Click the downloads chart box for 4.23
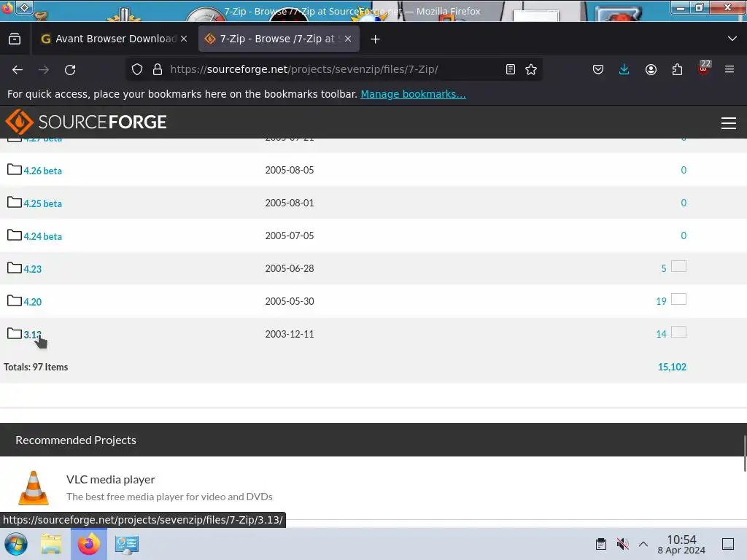Image resolution: width=747 pixels, height=560 pixels. (x=679, y=266)
